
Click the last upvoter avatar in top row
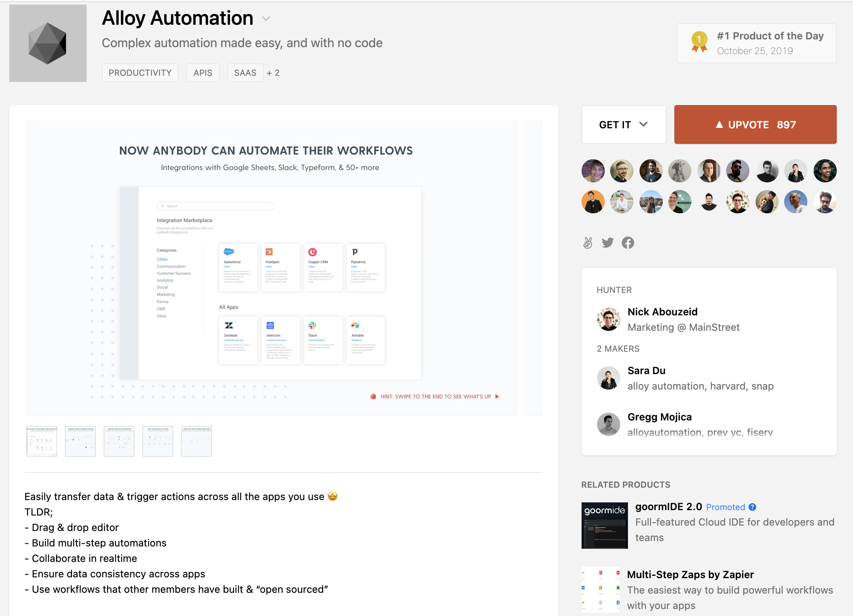click(x=825, y=171)
